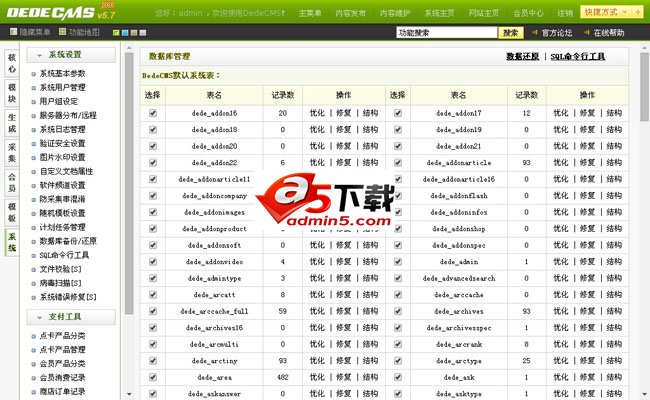Uncheck the dede_addon22 checkbox
This screenshot has width=650, height=400.
[x=153, y=162]
